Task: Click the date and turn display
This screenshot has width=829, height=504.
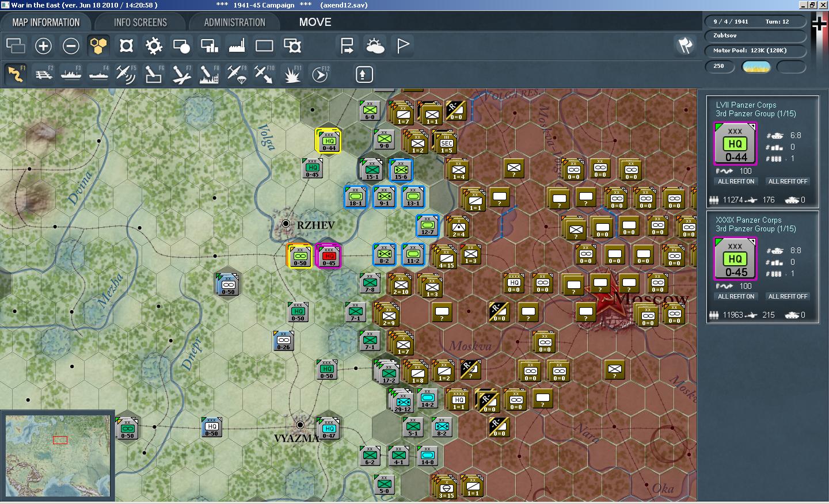Action: (755, 21)
